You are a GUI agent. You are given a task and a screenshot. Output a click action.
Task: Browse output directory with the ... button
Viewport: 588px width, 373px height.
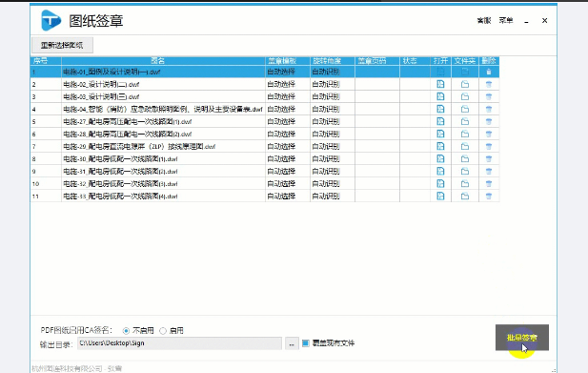(x=292, y=343)
